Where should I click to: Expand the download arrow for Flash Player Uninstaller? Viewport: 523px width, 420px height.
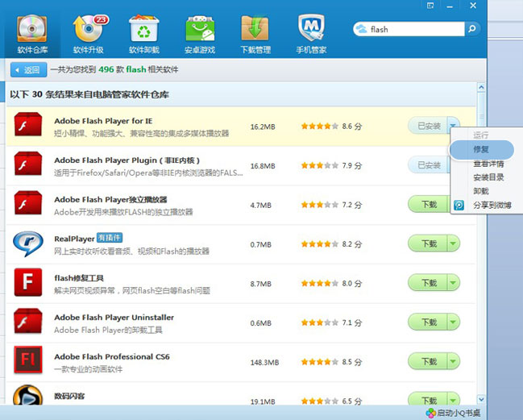pyautogui.click(x=453, y=322)
